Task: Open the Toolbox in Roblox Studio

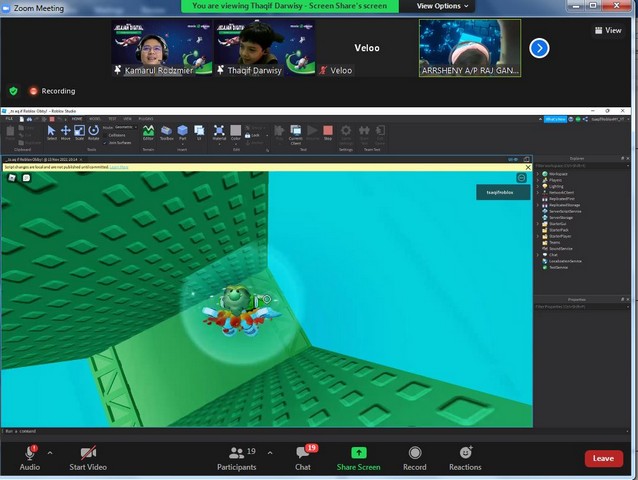Action: point(166,131)
